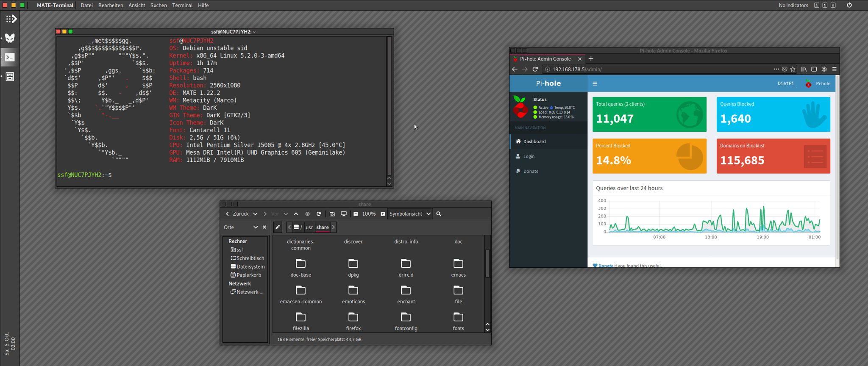Save page to Pocket

point(785,69)
